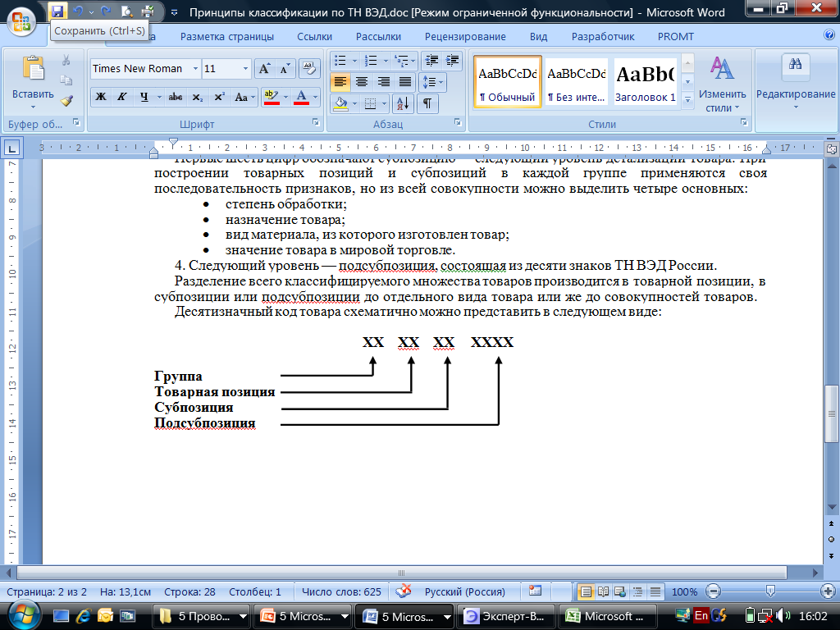
Task: Apply strikethrough formatting
Action: coord(176,98)
